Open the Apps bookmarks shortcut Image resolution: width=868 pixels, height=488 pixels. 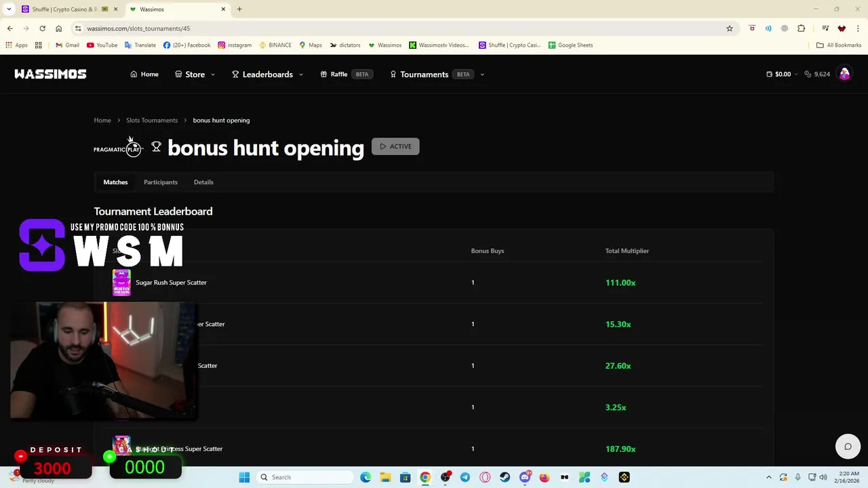(16, 45)
